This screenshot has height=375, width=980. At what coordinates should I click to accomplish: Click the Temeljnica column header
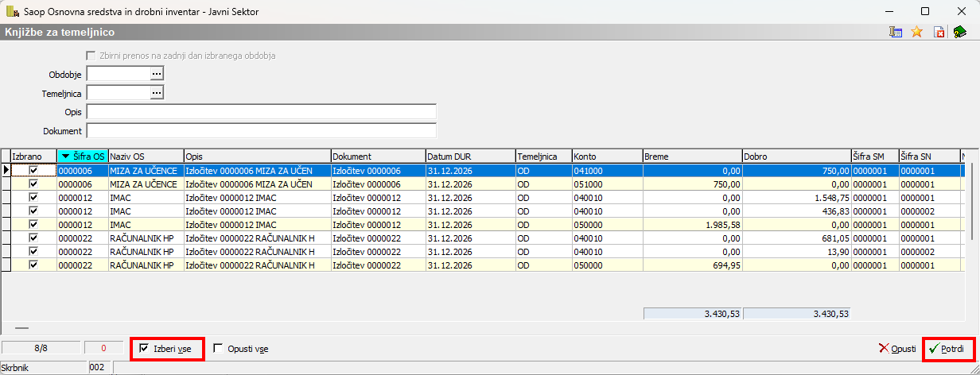point(543,157)
